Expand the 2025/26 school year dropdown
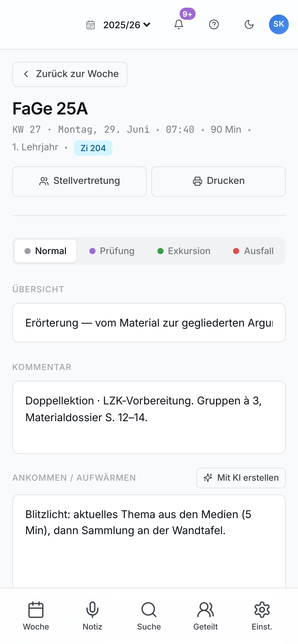The image size is (298, 644). [127, 25]
